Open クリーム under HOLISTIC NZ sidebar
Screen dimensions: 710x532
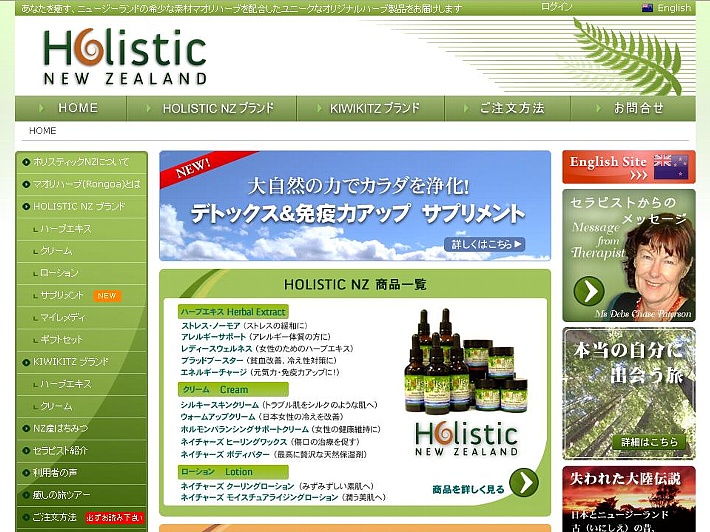pos(56,251)
